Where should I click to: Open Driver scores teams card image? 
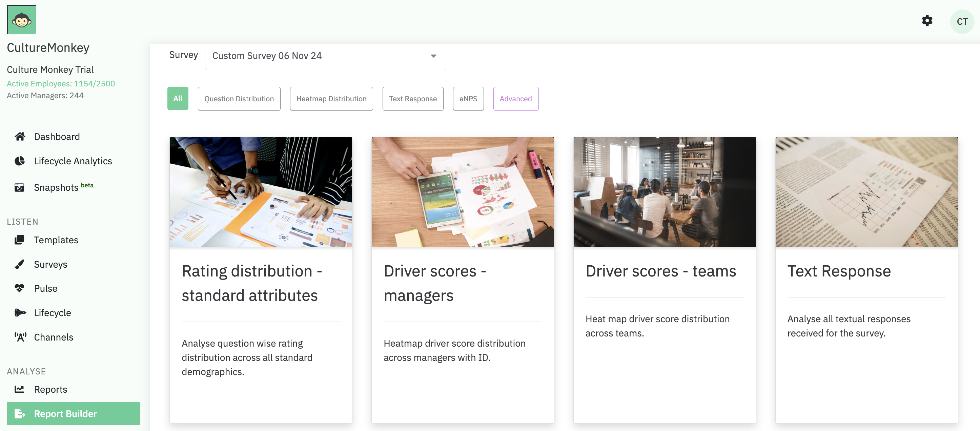coord(665,192)
